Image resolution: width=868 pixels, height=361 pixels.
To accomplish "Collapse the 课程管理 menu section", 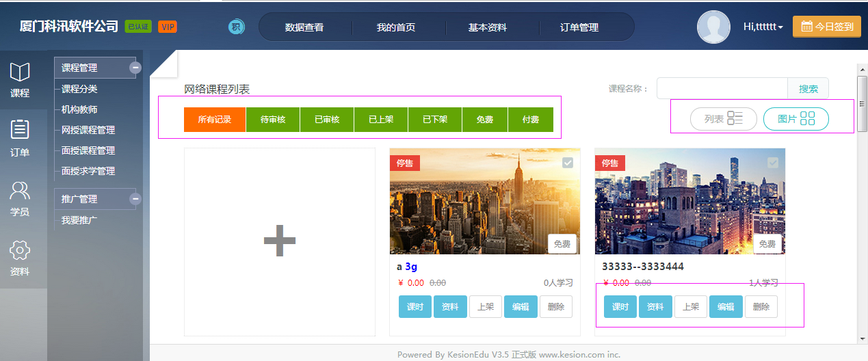I will [x=135, y=68].
